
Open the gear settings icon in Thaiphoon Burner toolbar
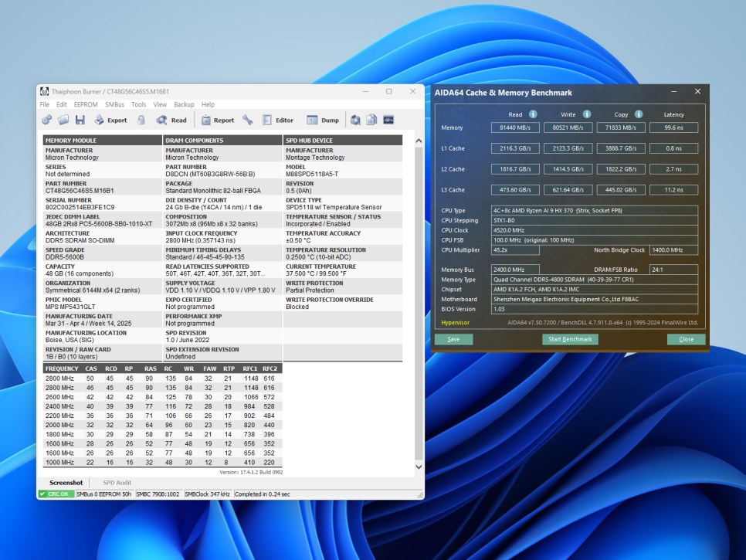click(x=46, y=120)
